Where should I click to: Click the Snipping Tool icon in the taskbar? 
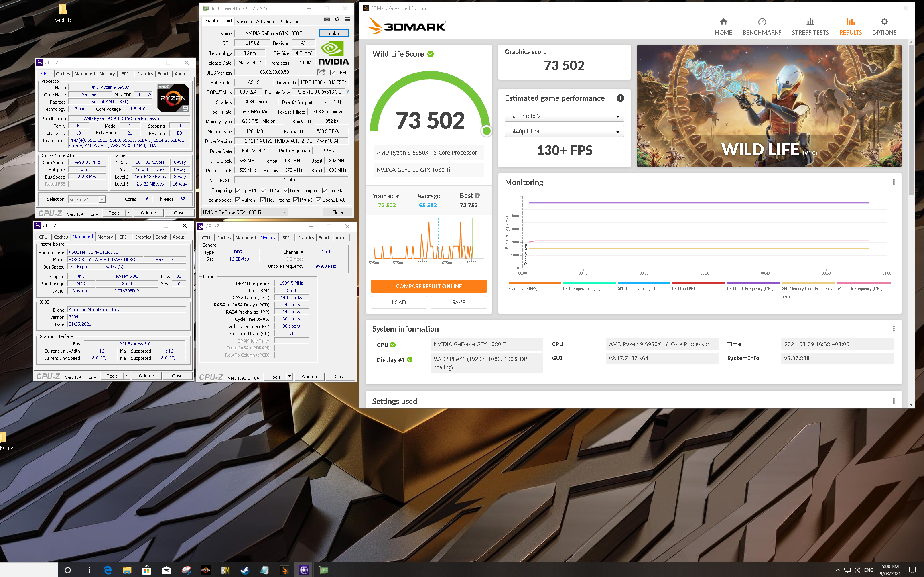coord(186,570)
